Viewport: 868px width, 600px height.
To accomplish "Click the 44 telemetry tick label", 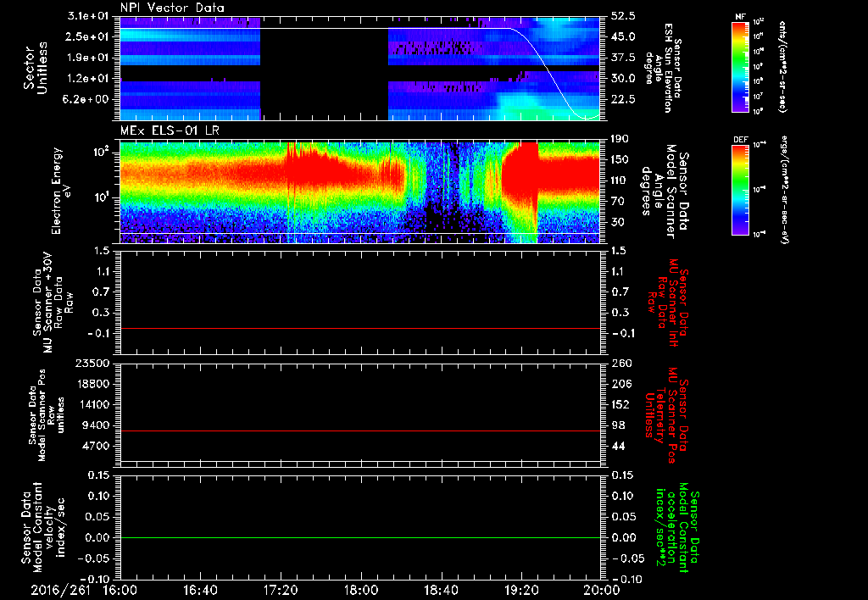I will coord(618,446).
